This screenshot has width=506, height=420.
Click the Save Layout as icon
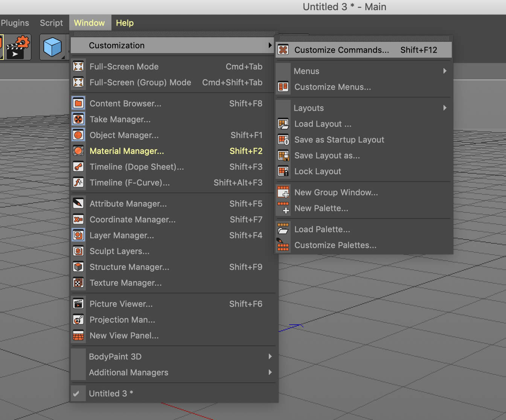[x=283, y=156]
